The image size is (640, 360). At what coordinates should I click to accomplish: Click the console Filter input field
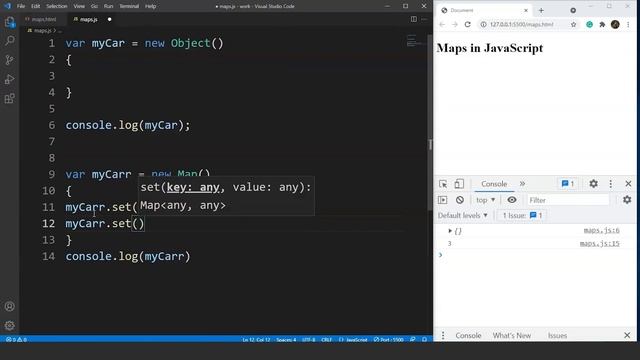tap(568, 200)
